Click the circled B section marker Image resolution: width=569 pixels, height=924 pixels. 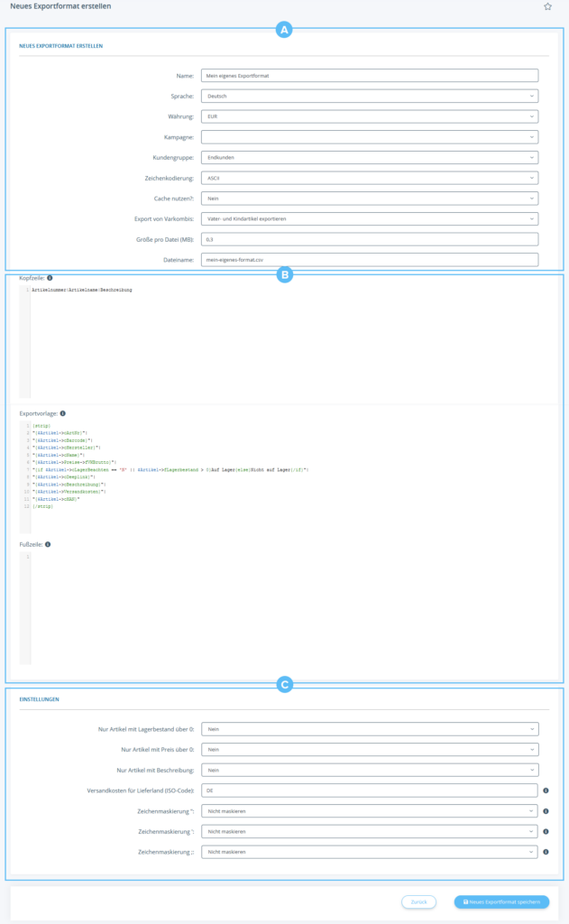[x=284, y=274]
